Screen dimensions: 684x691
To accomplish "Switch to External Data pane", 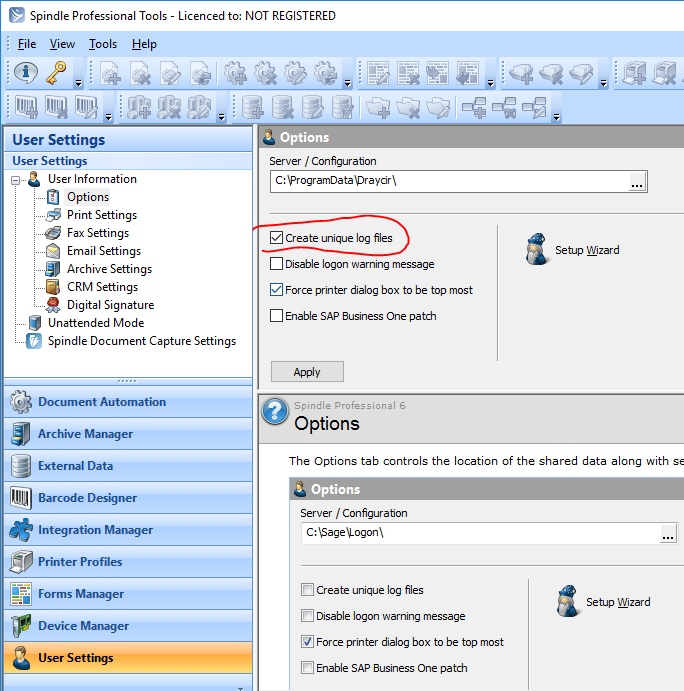I will coord(128,466).
